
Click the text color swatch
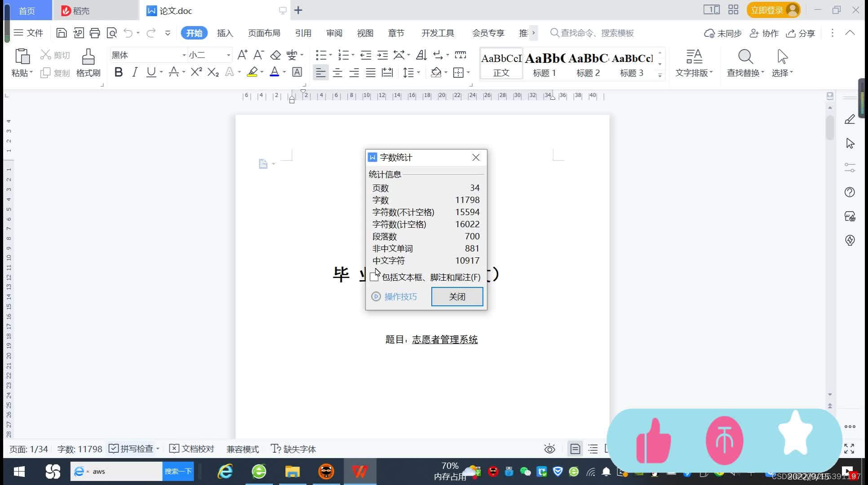coord(275,73)
